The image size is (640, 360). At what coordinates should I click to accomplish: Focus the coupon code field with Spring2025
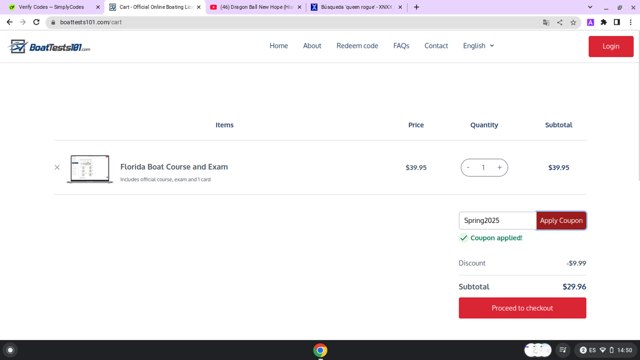click(498, 220)
